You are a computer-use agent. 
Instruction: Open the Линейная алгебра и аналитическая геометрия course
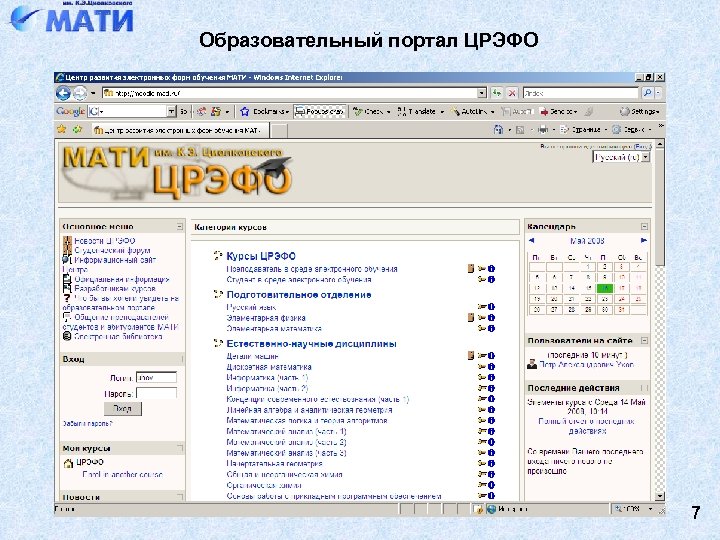pyautogui.click(x=309, y=410)
